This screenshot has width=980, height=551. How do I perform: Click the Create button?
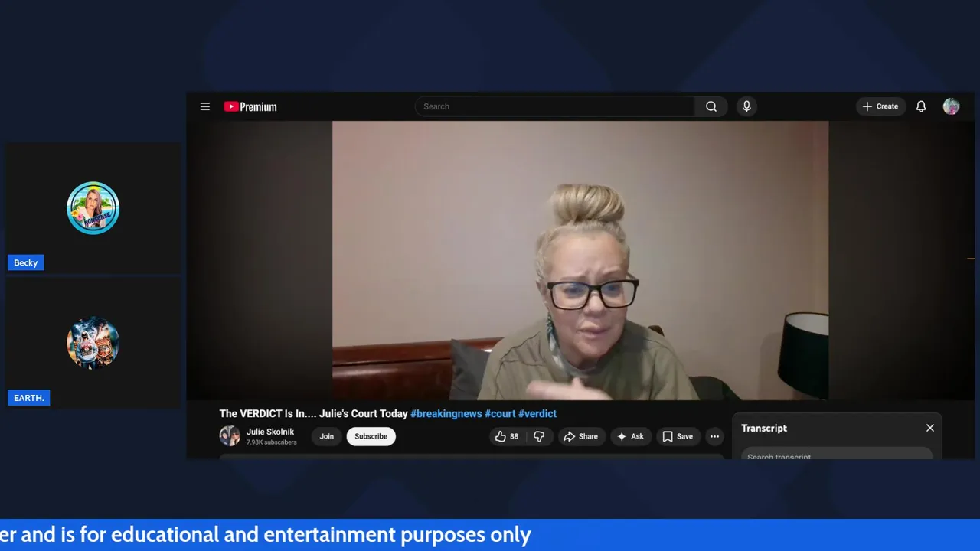pos(880,106)
